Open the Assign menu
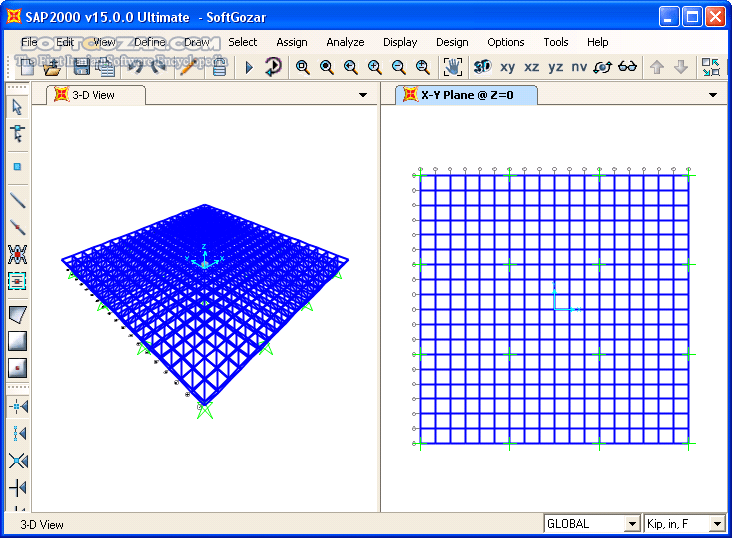This screenshot has width=732, height=538. 292,42
